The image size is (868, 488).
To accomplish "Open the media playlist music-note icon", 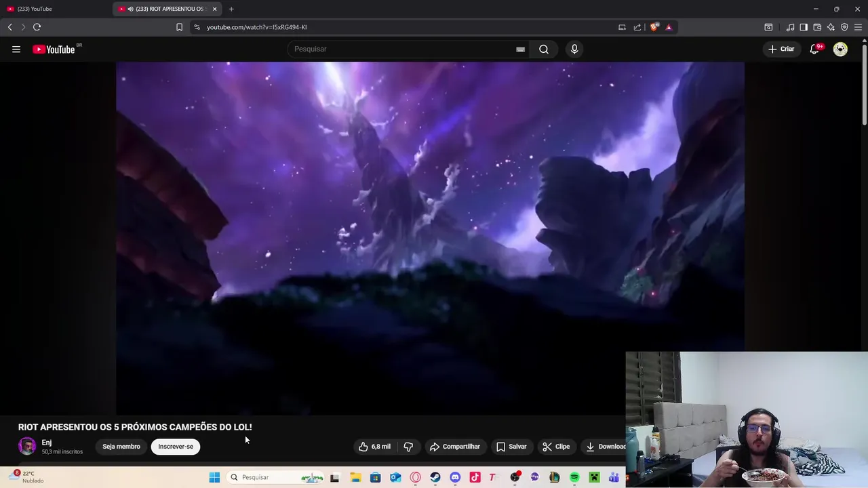I will click(790, 27).
